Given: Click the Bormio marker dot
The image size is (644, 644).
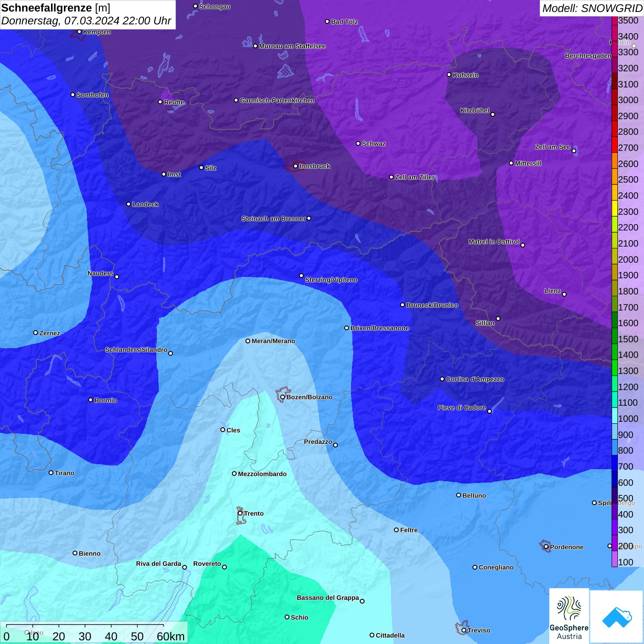Looking at the screenshot, I should [91, 400].
